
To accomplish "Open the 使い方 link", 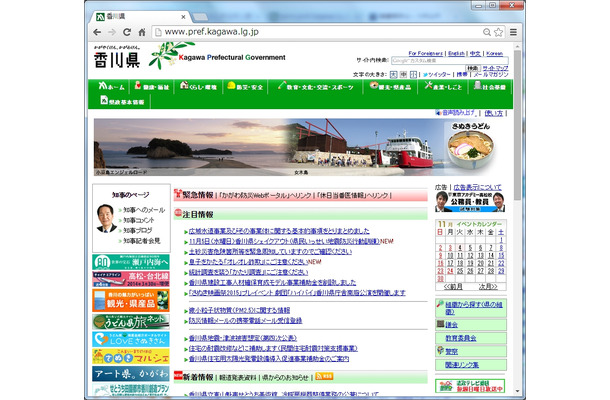I will pos(494,113).
